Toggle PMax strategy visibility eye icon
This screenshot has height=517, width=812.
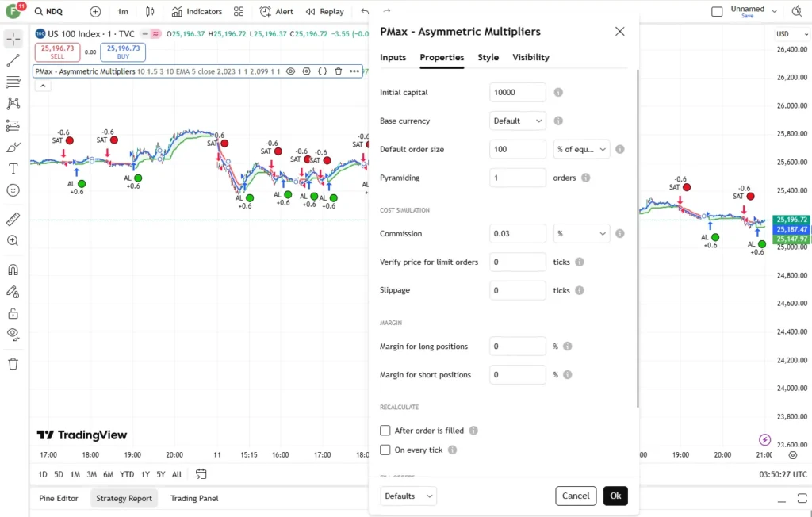coord(290,71)
